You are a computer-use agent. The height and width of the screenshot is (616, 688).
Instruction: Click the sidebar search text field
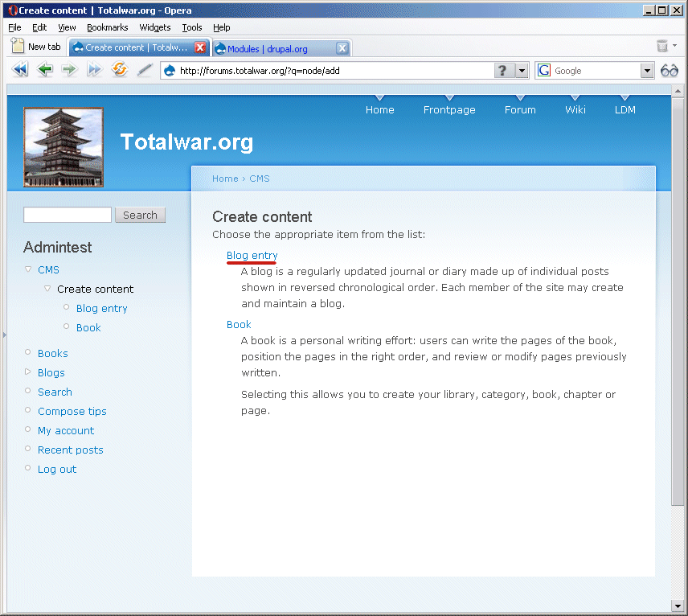tap(68, 215)
